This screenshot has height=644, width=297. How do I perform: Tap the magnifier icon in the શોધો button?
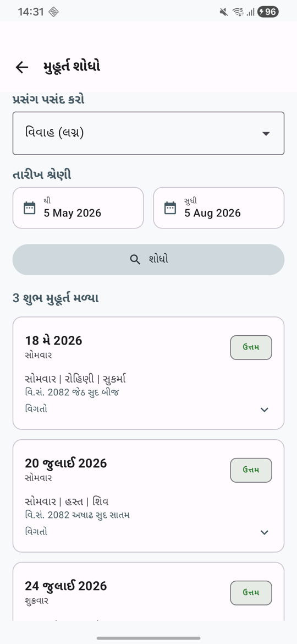[x=135, y=260]
